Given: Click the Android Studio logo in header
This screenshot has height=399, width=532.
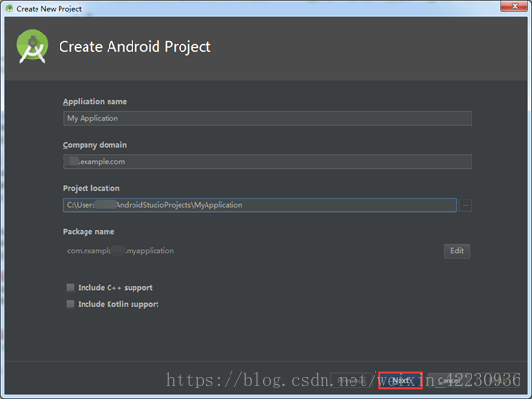Looking at the screenshot, I should click(x=33, y=46).
